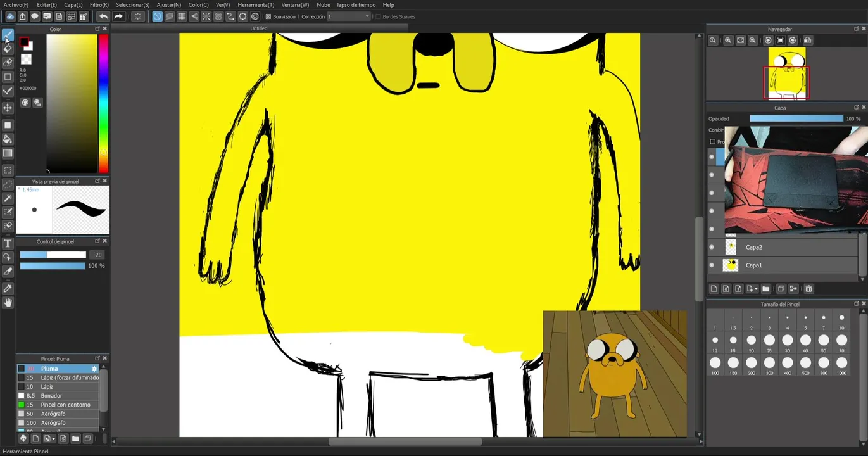Select the Text tool

point(8,243)
